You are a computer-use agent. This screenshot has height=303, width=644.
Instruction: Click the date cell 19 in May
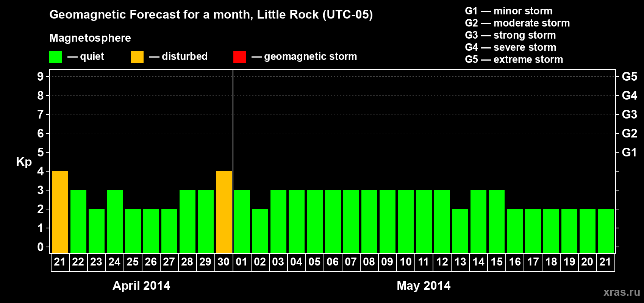[x=569, y=262]
